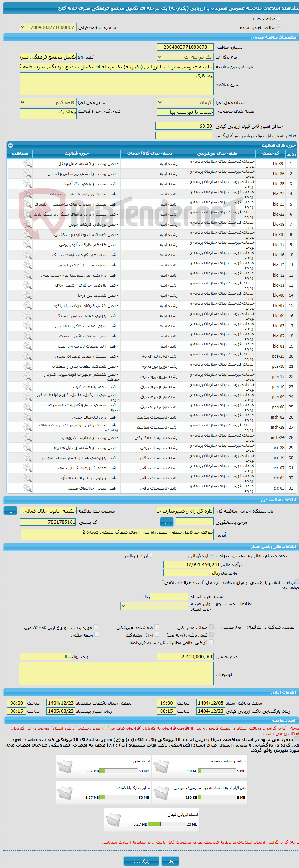Screen dimensions: 299x868
Task: Open view icon for row bld-19
Action: pyautogui.click(x=27, y=224)
